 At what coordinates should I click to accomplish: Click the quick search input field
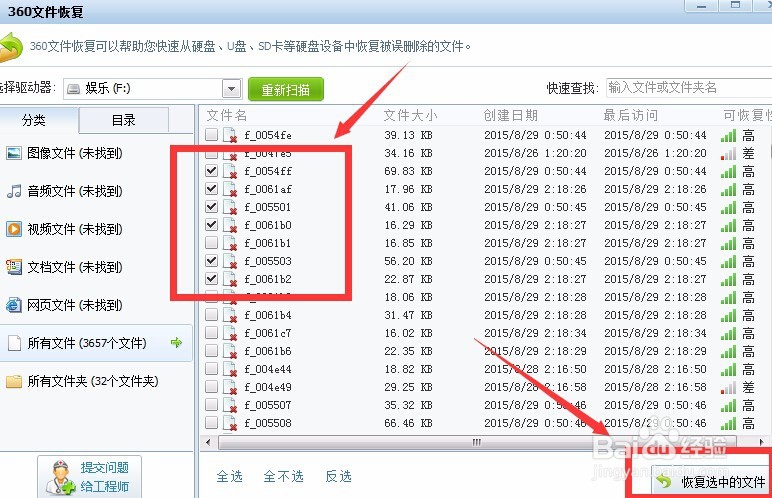pyautogui.click(x=689, y=88)
